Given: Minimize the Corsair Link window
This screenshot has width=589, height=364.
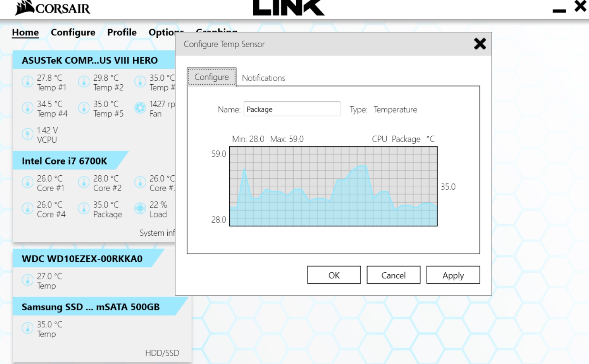Looking at the screenshot, I should coord(559,11).
